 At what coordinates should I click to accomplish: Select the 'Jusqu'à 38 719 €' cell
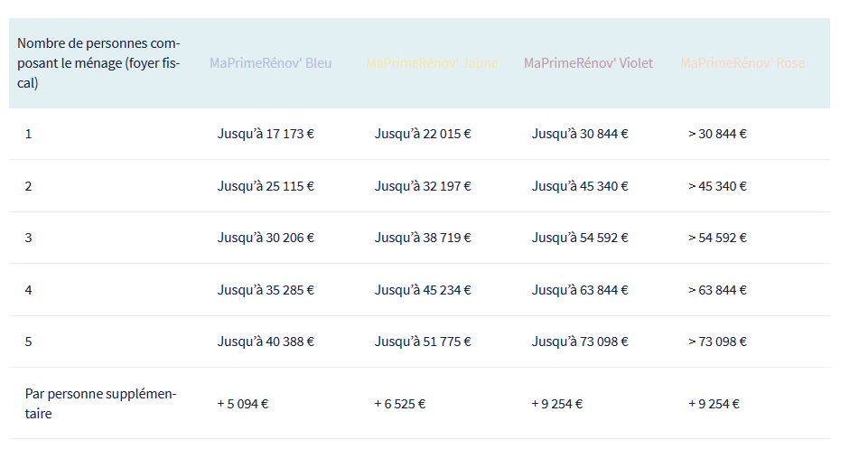tap(423, 238)
